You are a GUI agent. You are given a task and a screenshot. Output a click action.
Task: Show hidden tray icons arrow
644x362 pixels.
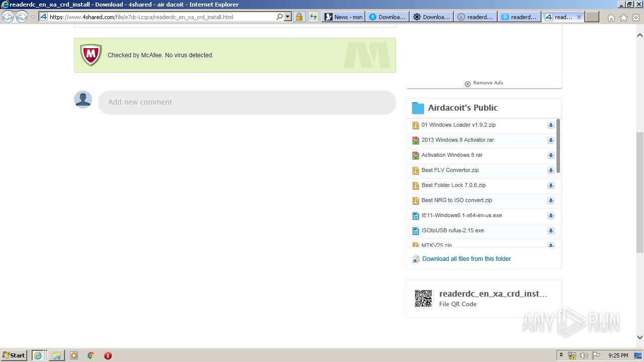[561, 355]
